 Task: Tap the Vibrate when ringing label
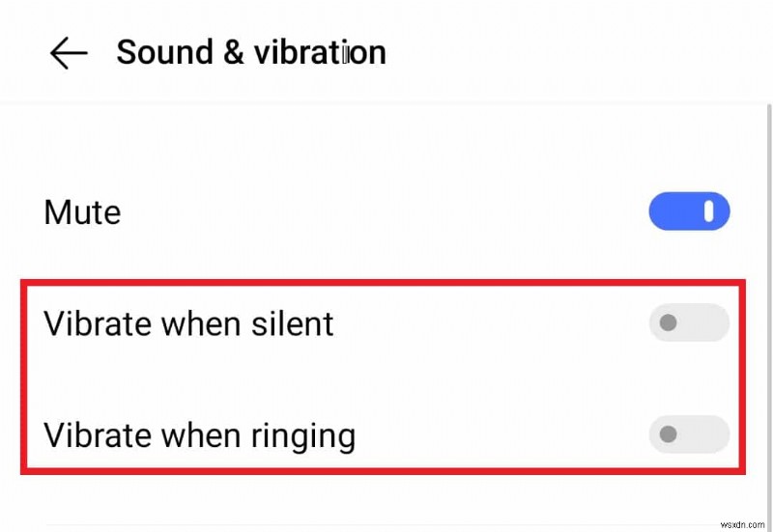click(x=200, y=435)
